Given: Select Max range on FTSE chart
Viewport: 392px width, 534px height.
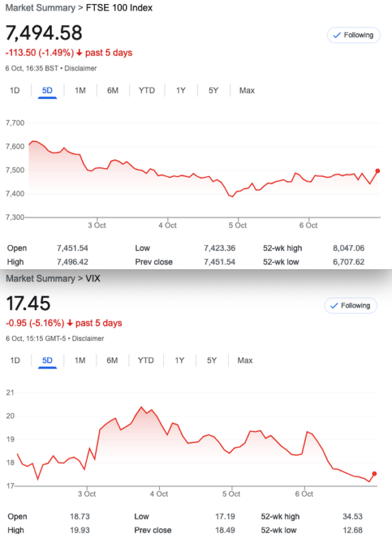Looking at the screenshot, I should [x=247, y=91].
